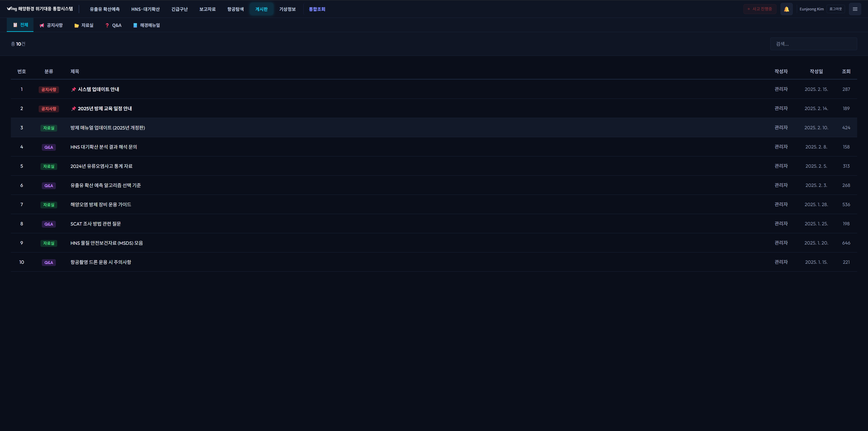Open post HNS 물질 안전보건자료 (MSDS) 모음
The image size is (868, 431).
coord(106,243)
